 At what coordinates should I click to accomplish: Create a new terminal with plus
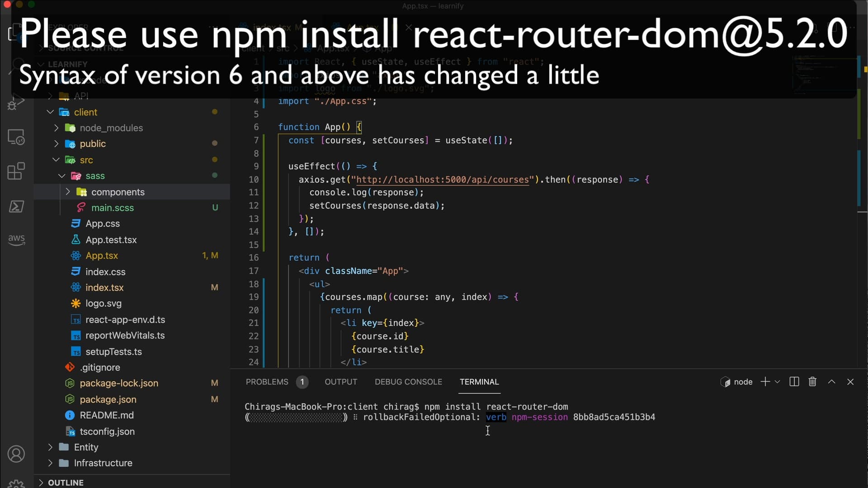[x=765, y=382]
